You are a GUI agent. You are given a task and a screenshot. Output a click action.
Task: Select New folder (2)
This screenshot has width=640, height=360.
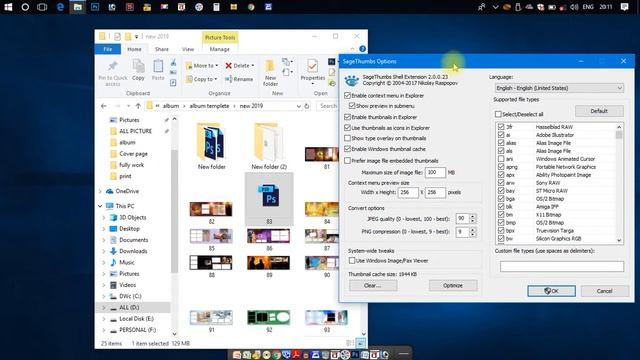coord(269,146)
